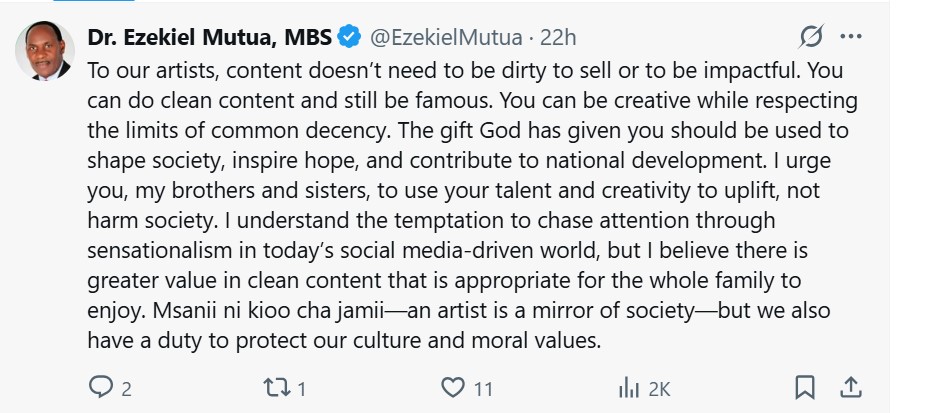Click the blue verified badge
Screen dimensions: 930x413
point(349,38)
